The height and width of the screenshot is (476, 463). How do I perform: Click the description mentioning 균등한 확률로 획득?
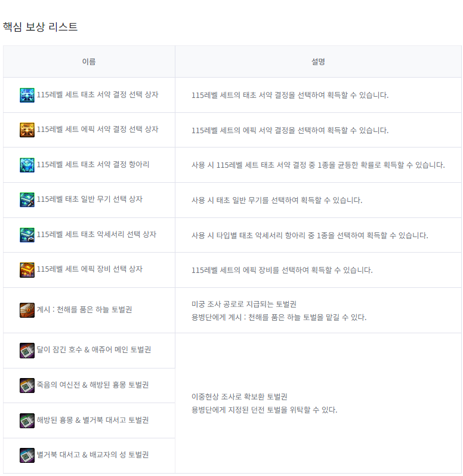[x=318, y=165]
